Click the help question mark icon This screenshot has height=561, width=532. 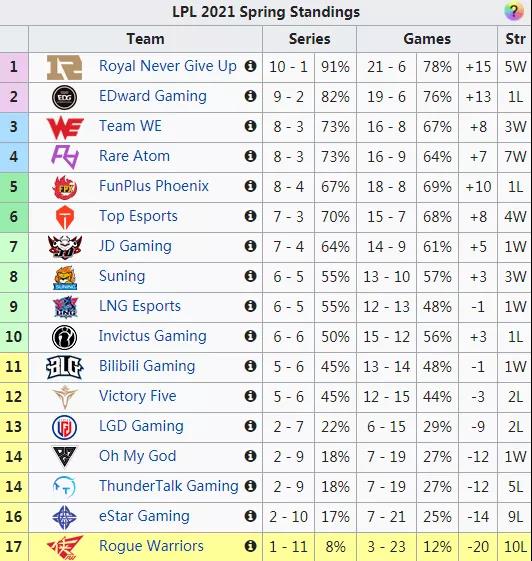[x=514, y=11]
